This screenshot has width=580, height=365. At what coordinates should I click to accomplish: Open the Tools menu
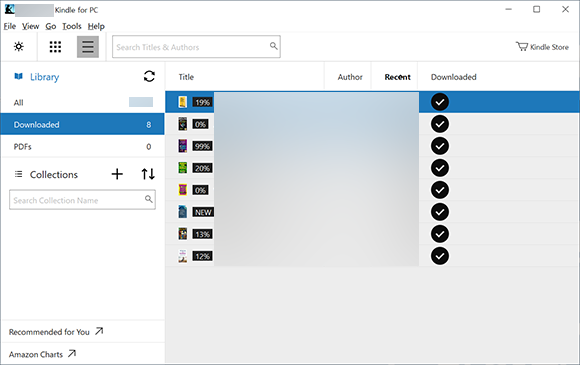pos(72,26)
